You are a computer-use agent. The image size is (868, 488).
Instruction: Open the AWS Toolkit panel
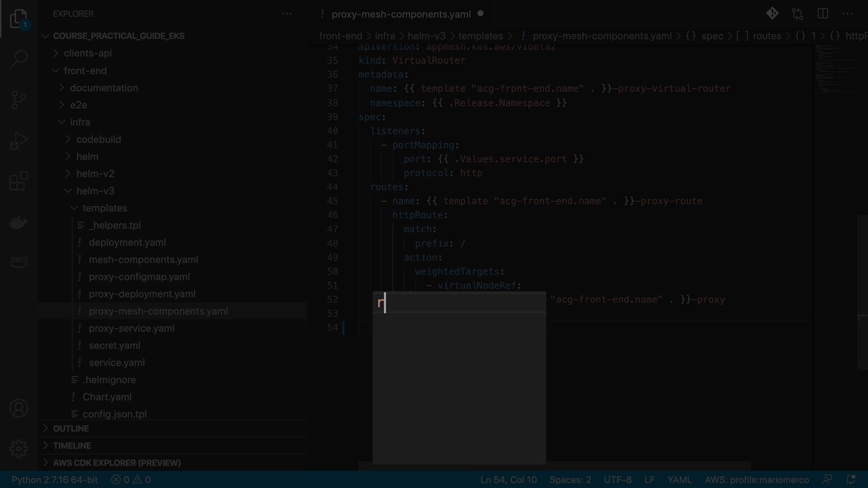19,261
